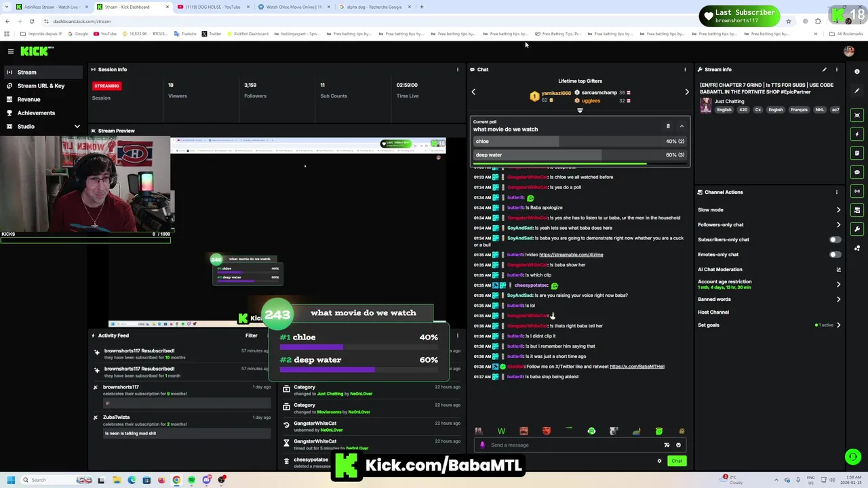Open Host Channel action
The width and height of the screenshot is (868, 488).
click(x=713, y=312)
